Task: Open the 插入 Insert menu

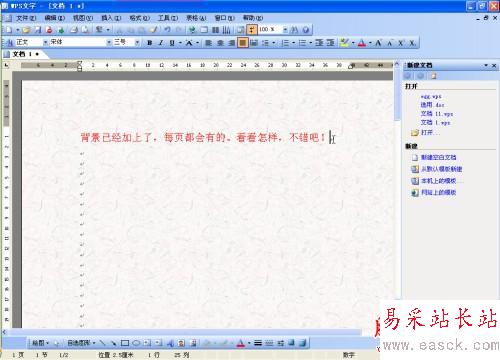Action: pos(111,18)
